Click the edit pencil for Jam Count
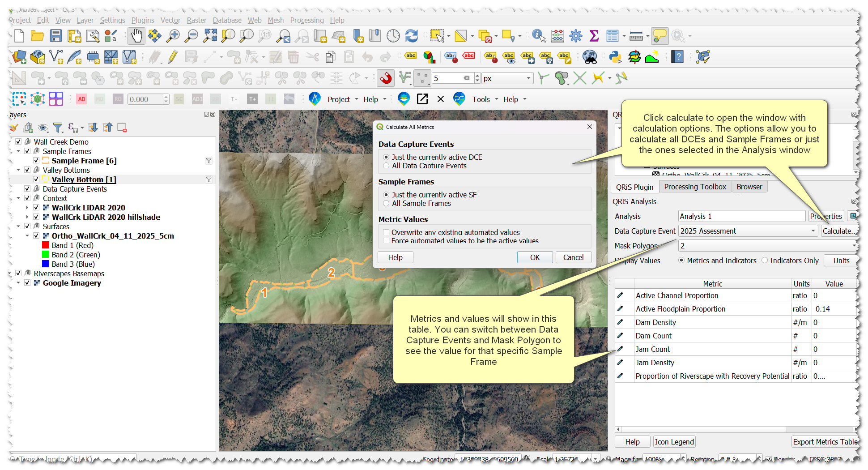Image resolution: width=868 pixels, height=470 pixels. click(620, 349)
